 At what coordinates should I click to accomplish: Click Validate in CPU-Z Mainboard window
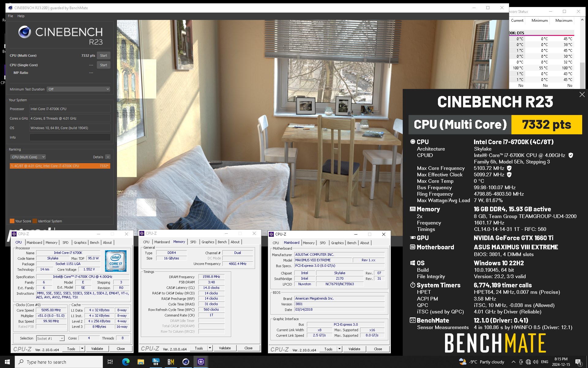coord(354,349)
